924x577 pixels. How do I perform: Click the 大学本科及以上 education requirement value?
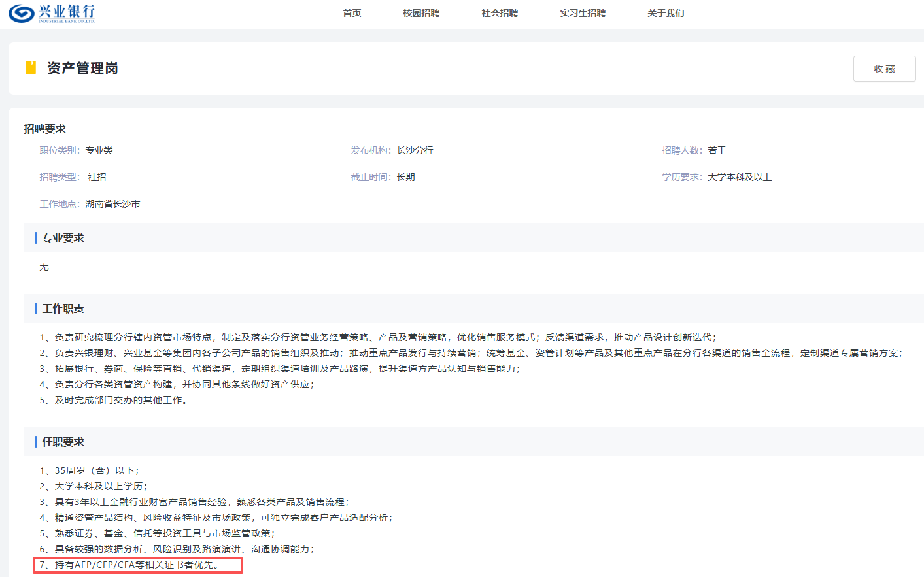[740, 177]
